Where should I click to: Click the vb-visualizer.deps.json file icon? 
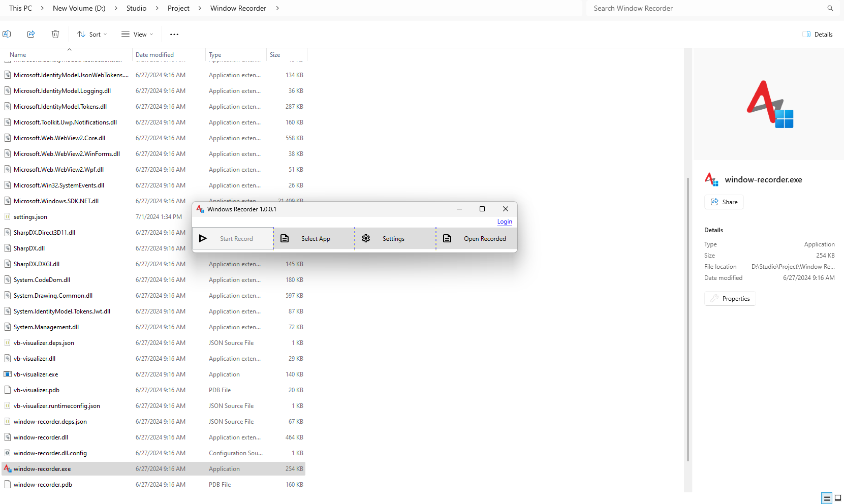[x=8, y=342]
